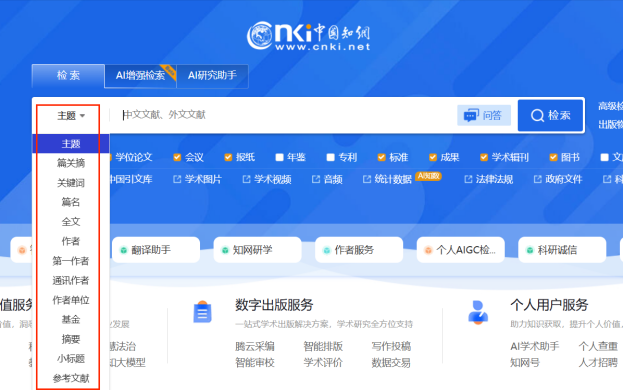Click the 个人用户服务 person icon
The height and width of the screenshot is (390, 623).
(478, 312)
